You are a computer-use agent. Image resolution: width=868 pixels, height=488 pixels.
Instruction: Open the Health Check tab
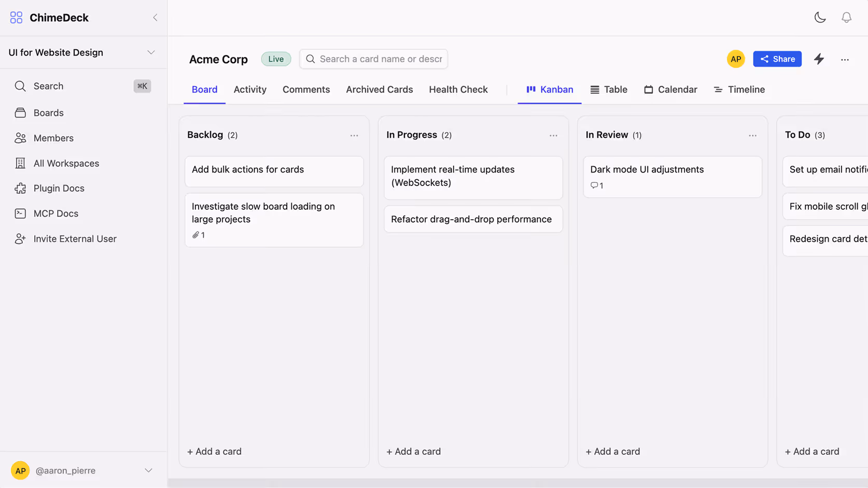458,90
